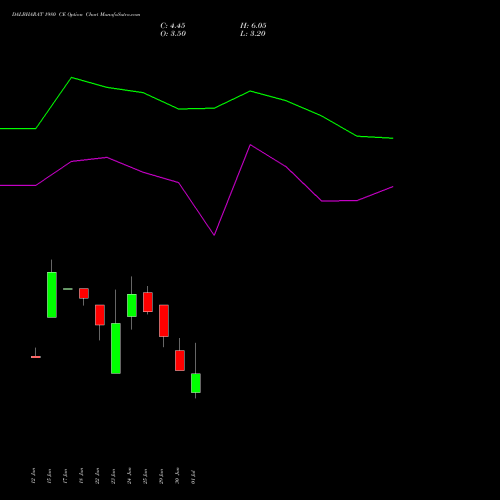
Task: Select the 17 Jun date label
Action: pyautogui.click(x=65, y=476)
